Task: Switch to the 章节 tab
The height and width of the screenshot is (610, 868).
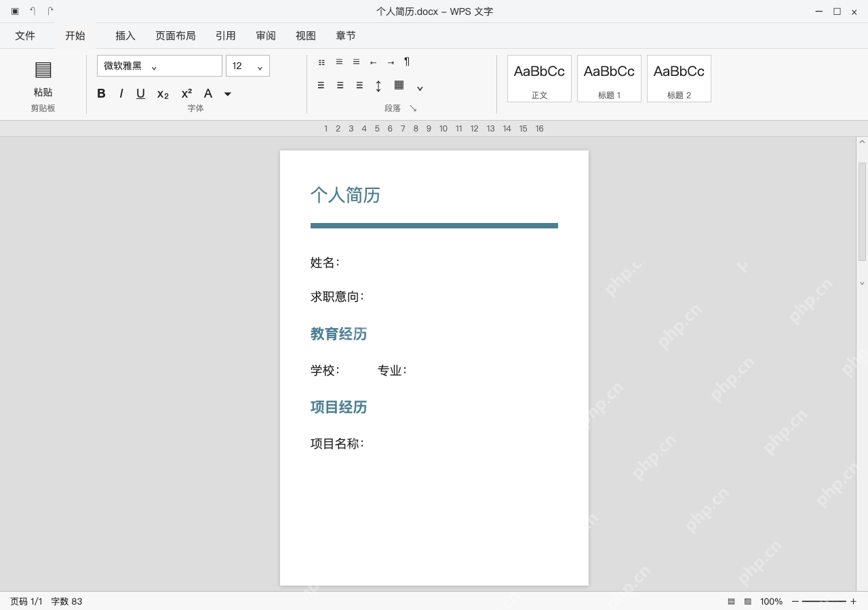Action: coord(346,36)
